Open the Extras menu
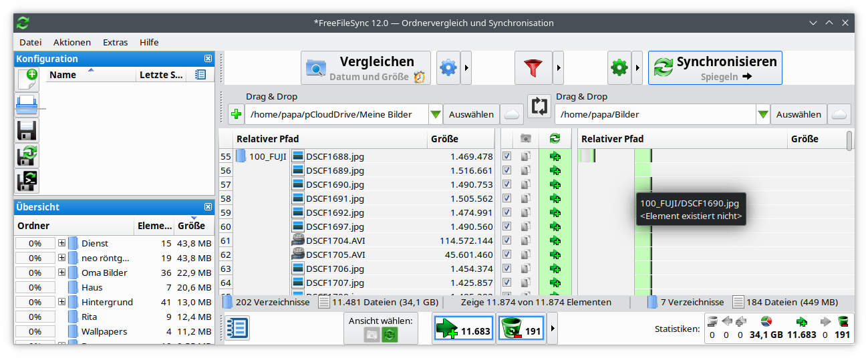 point(115,42)
